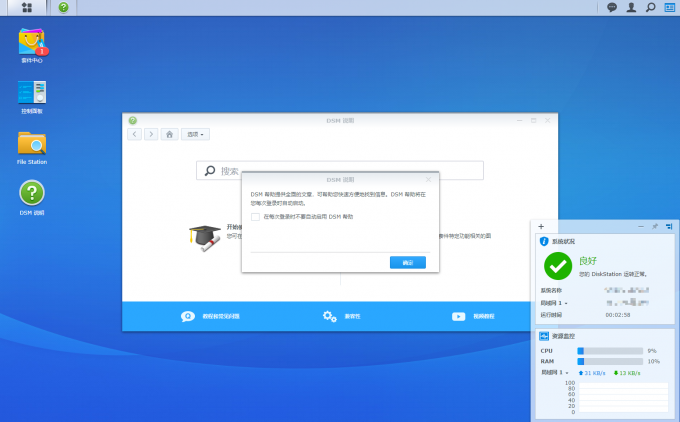Select the System Health shield info icon
This screenshot has width=680, height=422.
544,241
